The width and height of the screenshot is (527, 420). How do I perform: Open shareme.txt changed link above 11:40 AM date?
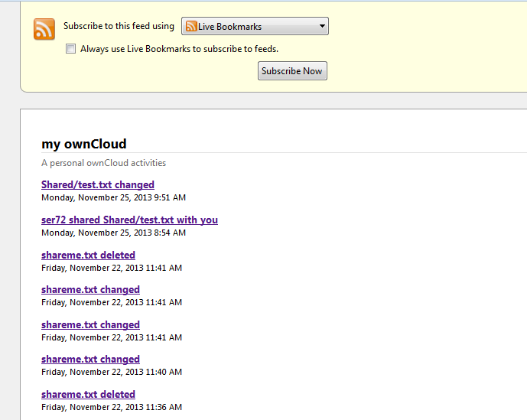(x=90, y=359)
